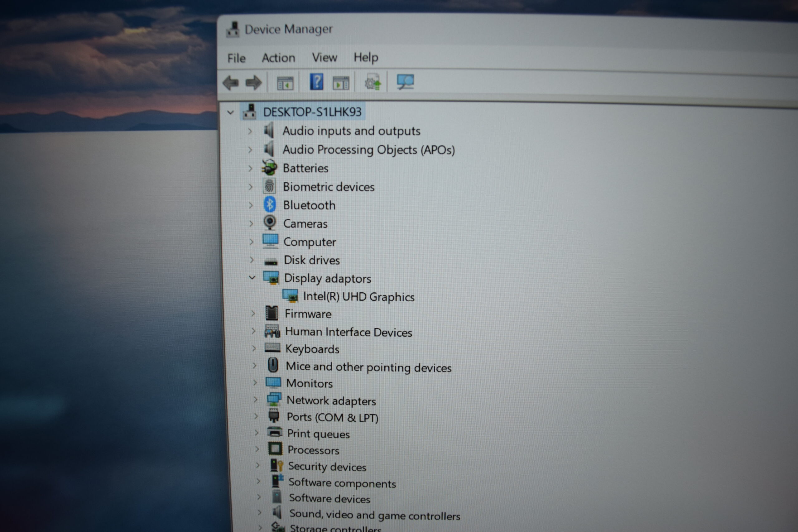Expand the Audio Processing Objects (APOs) chevron
This screenshot has height=532, width=798.
click(x=250, y=150)
